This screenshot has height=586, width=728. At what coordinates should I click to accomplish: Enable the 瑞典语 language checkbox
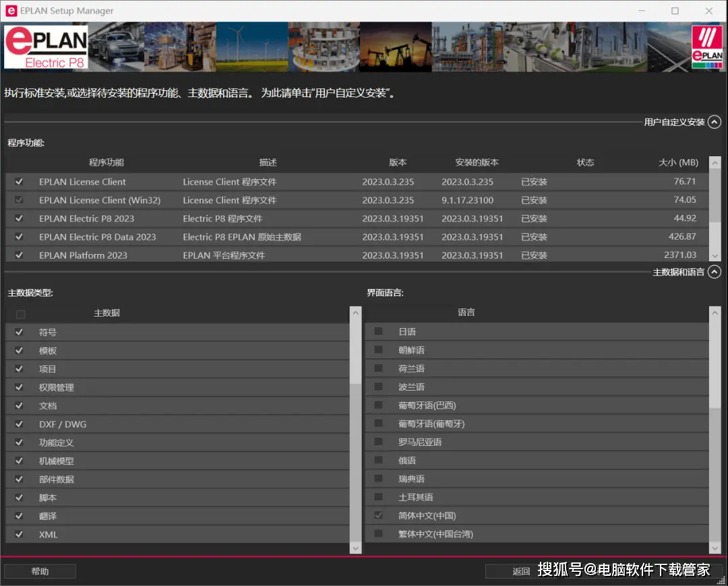[x=378, y=478]
